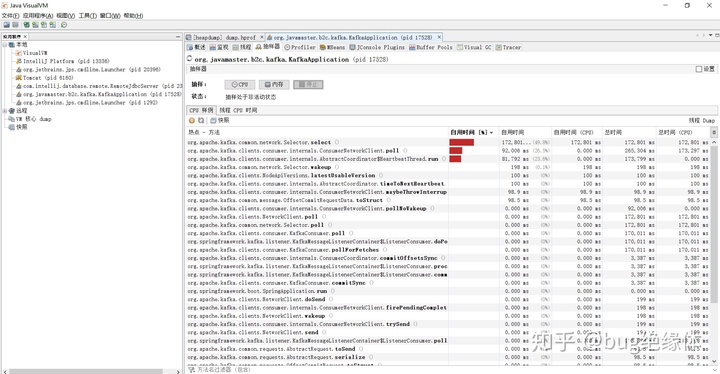Select the 快照 node in applications tree
The image size is (720, 374).
click(18, 127)
